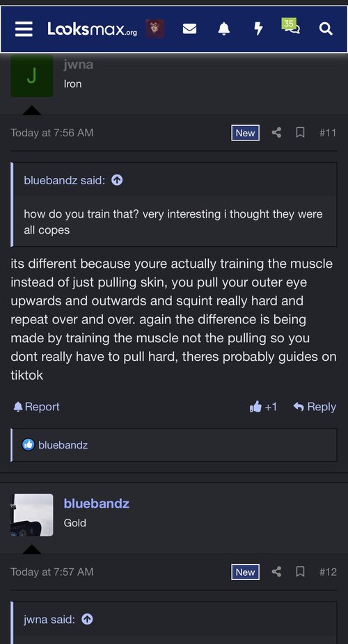Bookmark post #12
Screen dimensions: 348x644
click(301, 572)
